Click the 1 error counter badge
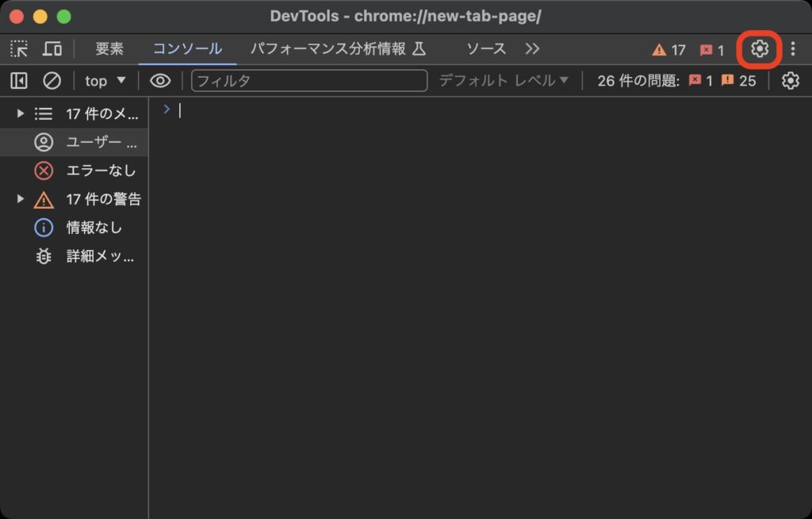Image resolution: width=812 pixels, height=519 pixels. (x=711, y=50)
